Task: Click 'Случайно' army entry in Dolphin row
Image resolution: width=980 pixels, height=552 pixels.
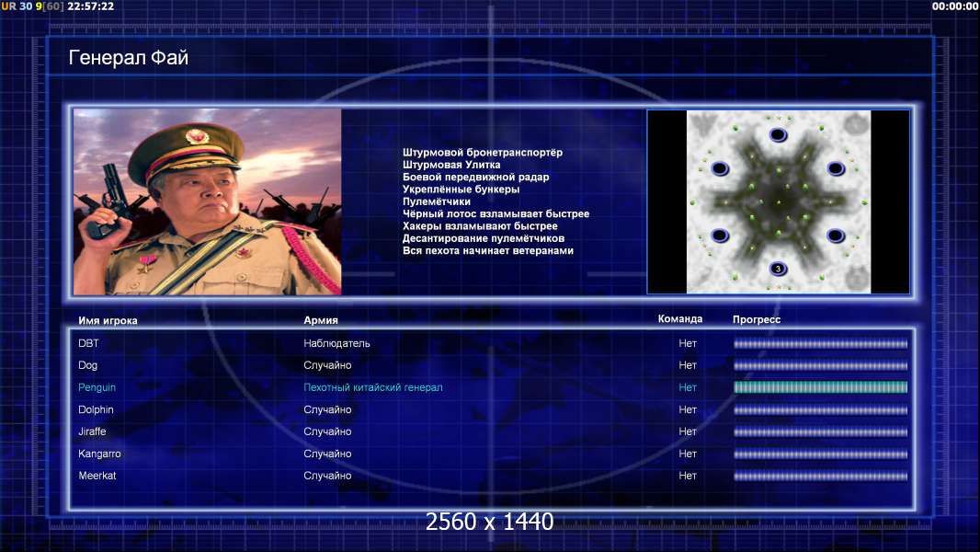Action: pyautogui.click(x=327, y=409)
